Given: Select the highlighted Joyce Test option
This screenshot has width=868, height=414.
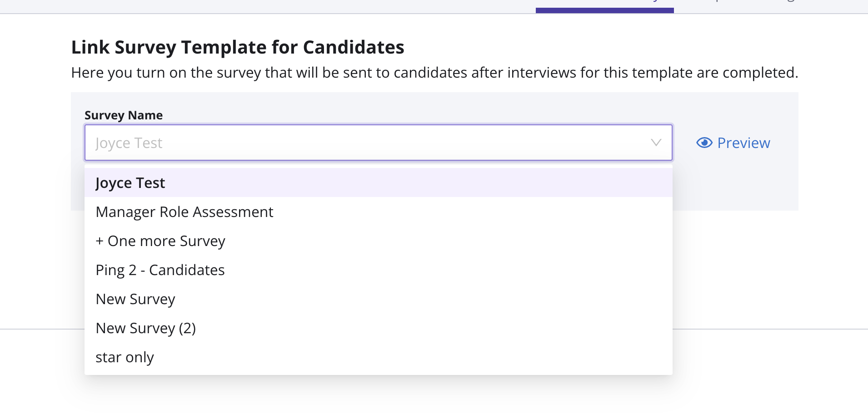Looking at the screenshot, I should (130, 183).
